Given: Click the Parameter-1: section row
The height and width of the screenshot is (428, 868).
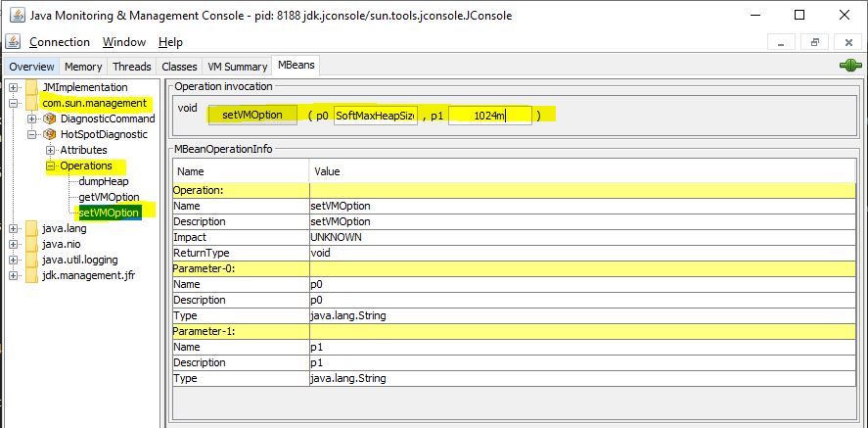Looking at the screenshot, I should 515,331.
